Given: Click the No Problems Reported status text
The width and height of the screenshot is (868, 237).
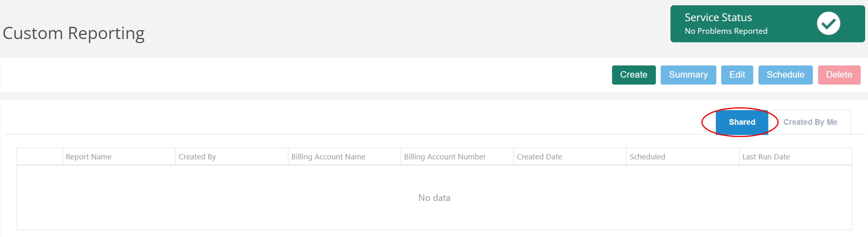Looking at the screenshot, I should pyautogui.click(x=725, y=31).
